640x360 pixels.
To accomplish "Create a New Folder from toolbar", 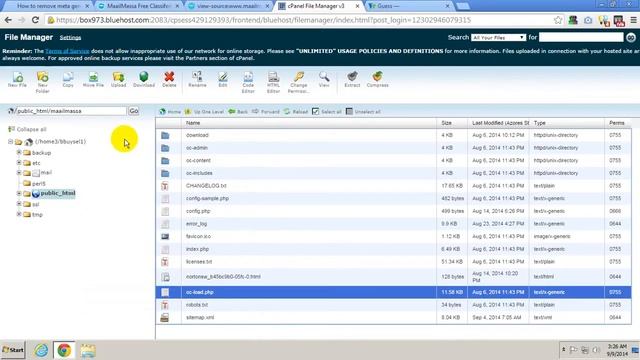I will [x=42, y=82].
